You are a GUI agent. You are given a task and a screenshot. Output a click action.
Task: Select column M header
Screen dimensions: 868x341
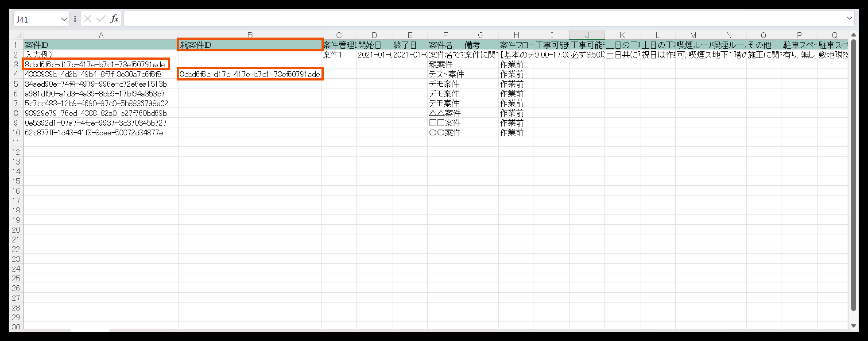pyautogui.click(x=693, y=35)
